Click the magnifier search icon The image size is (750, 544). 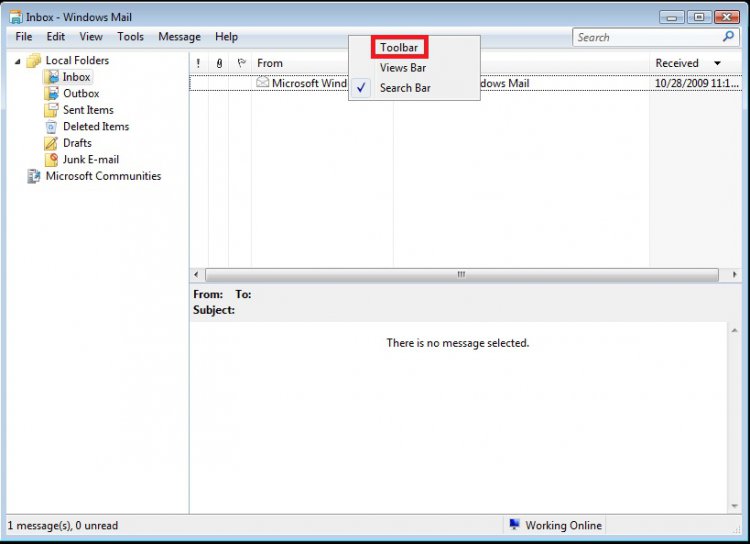tap(728, 36)
